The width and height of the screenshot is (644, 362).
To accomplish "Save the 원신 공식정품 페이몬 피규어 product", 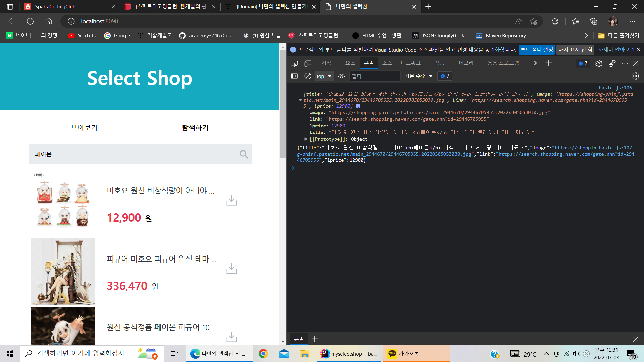I will click(x=231, y=337).
